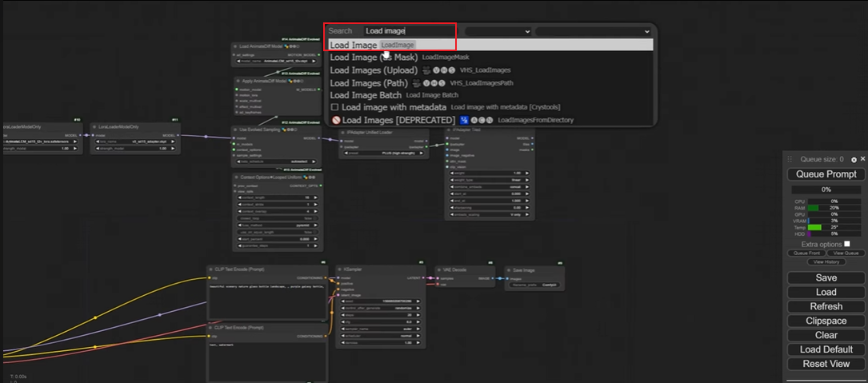The height and width of the screenshot is (383, 868).
Task: Collapse the IPAdapter Tiled node title dot
Action: (x=449, y=130)
